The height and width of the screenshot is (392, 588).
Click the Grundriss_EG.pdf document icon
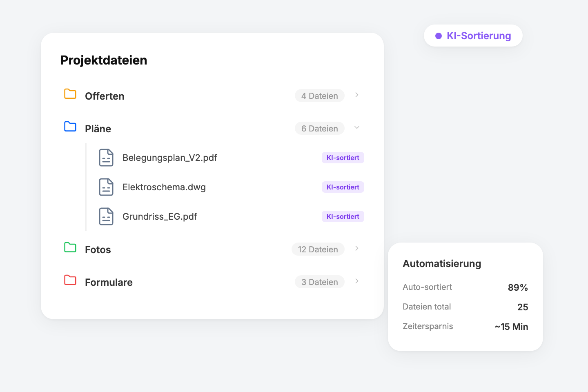tap(106, 216)
